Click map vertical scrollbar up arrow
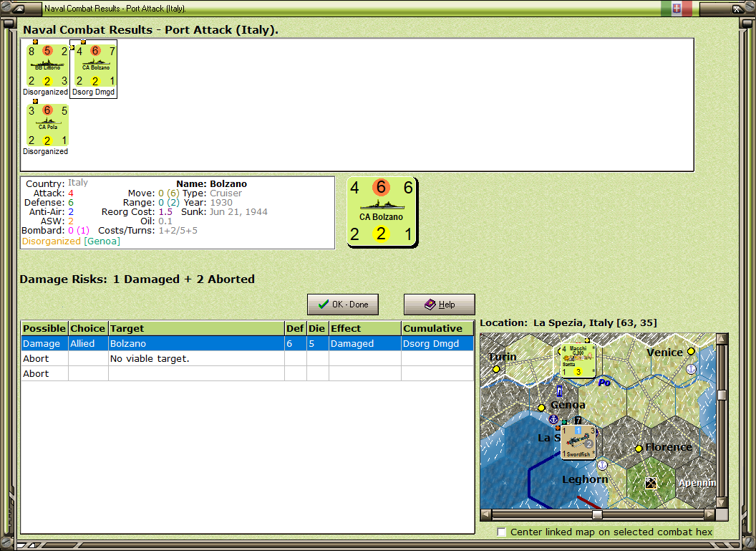The width and height of the screenshot is (756, 551). pyautogui.click(x=722, y=338)
